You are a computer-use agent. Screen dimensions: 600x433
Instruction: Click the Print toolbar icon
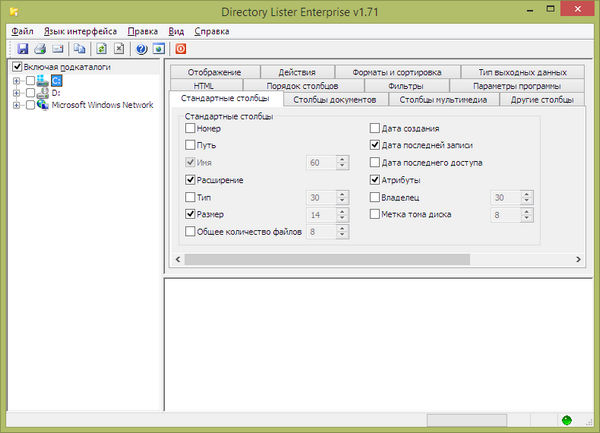click(40, 48)
